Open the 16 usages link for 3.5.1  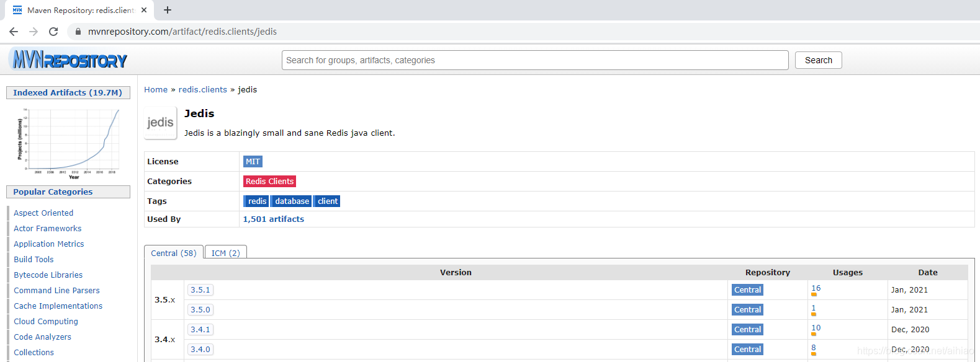click(x=816, y=288)
